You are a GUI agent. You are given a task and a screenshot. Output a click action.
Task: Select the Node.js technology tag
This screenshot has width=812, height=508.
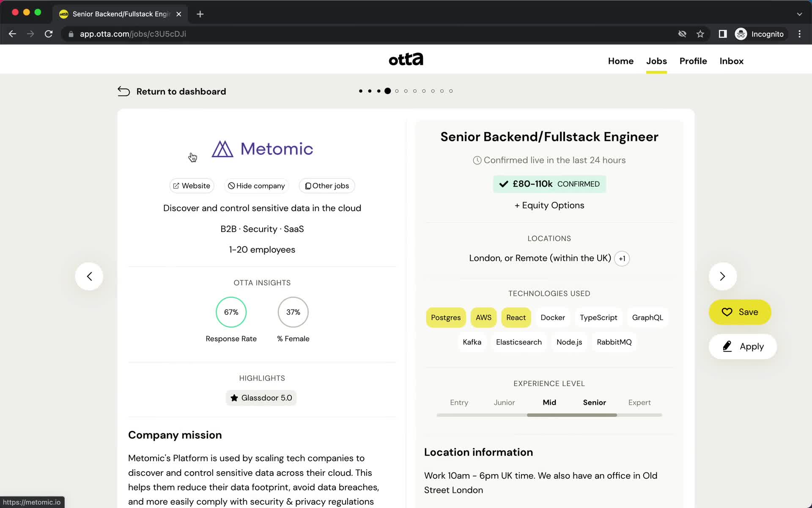(569, 342)
